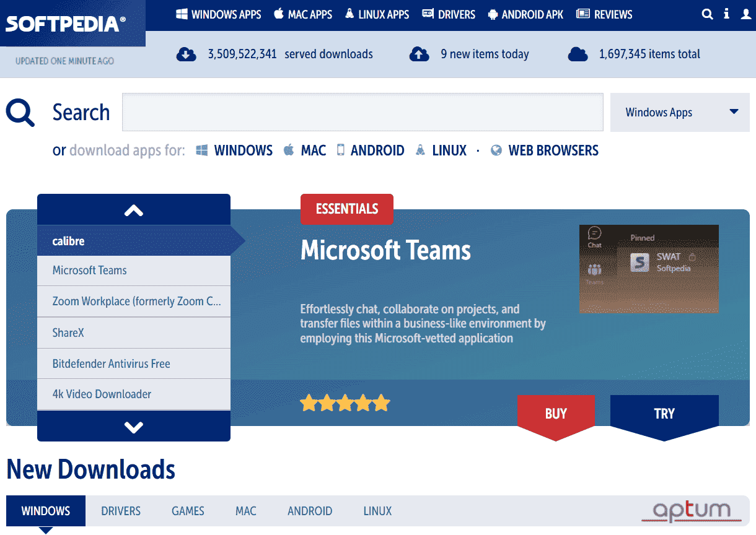Screen dimensions: 756x535
Task: Click the info icon in header
Action: click(x=726, y=14)
